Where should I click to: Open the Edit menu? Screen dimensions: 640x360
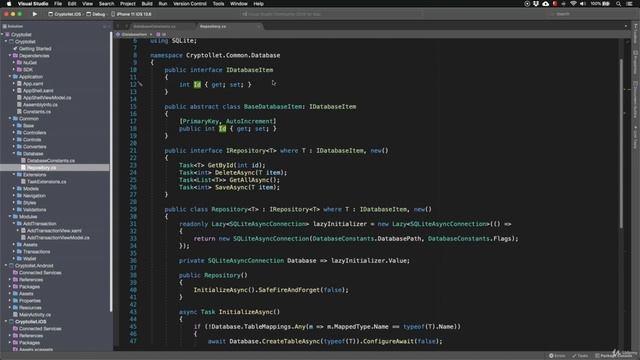[72, 4]
